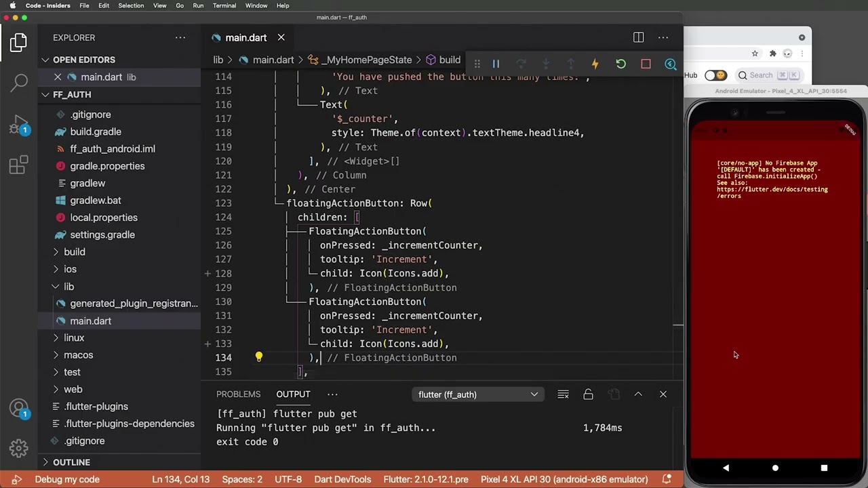
Task: Toggle output auto-scroll lock
Action: click(588, 394)
